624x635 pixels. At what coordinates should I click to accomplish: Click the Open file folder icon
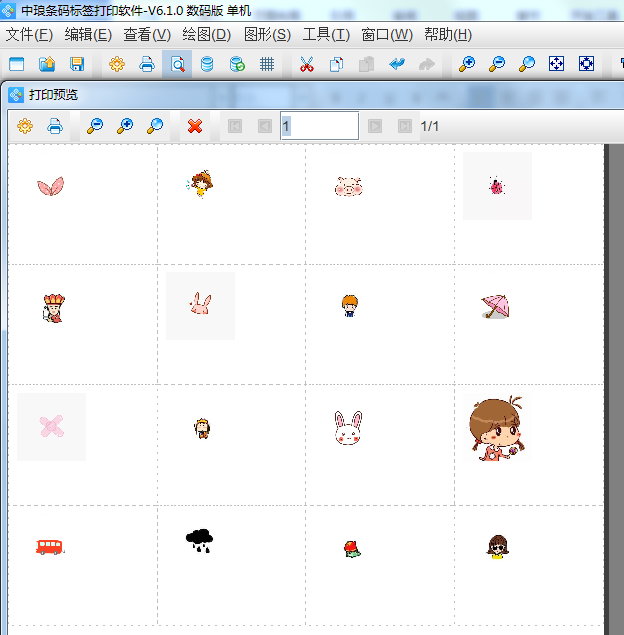[x=47, y=64]
